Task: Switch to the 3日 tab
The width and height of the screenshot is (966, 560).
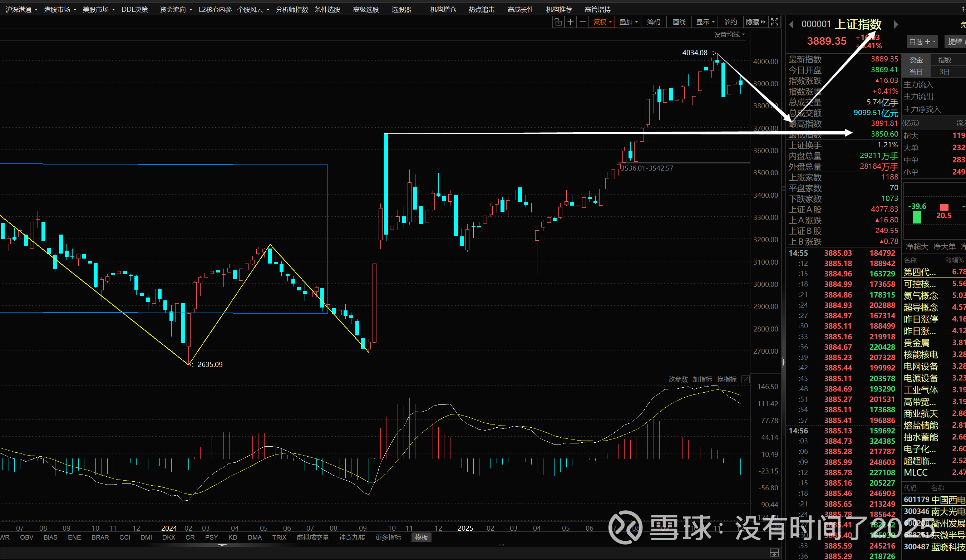Action: [x=945, y=72]
